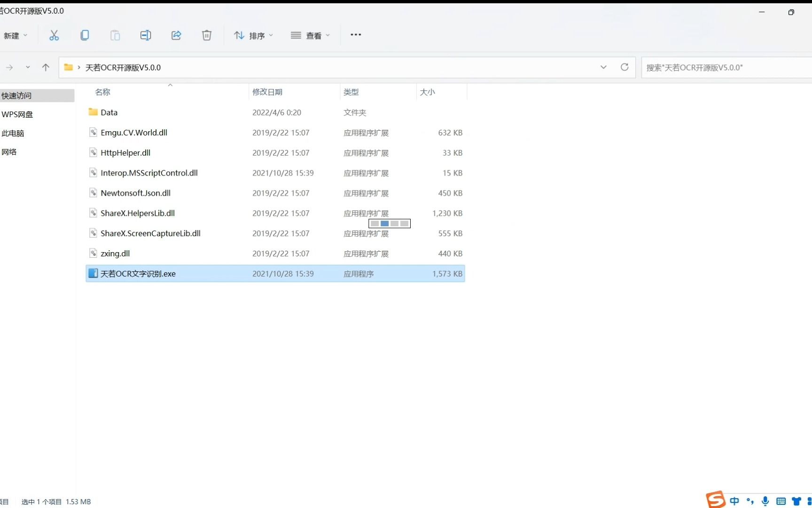Minimize the Explorer window
Screen dimensions: 812x508
point(762,12)
